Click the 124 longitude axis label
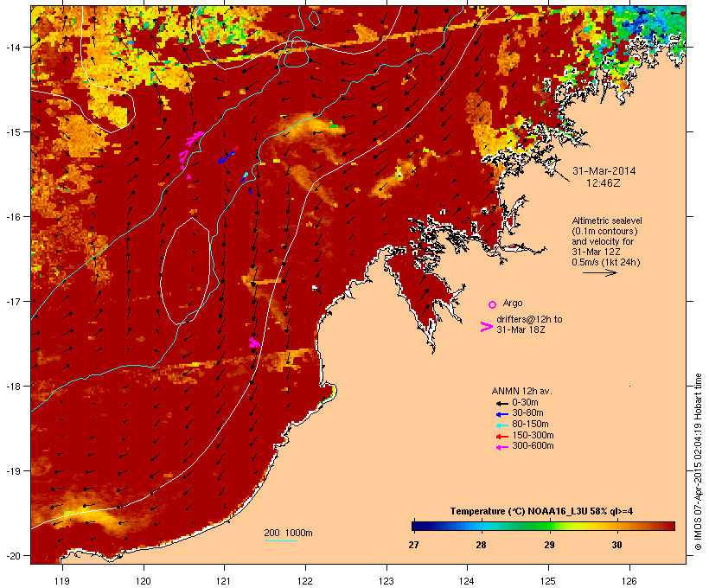709x588 pixels. 467,581
